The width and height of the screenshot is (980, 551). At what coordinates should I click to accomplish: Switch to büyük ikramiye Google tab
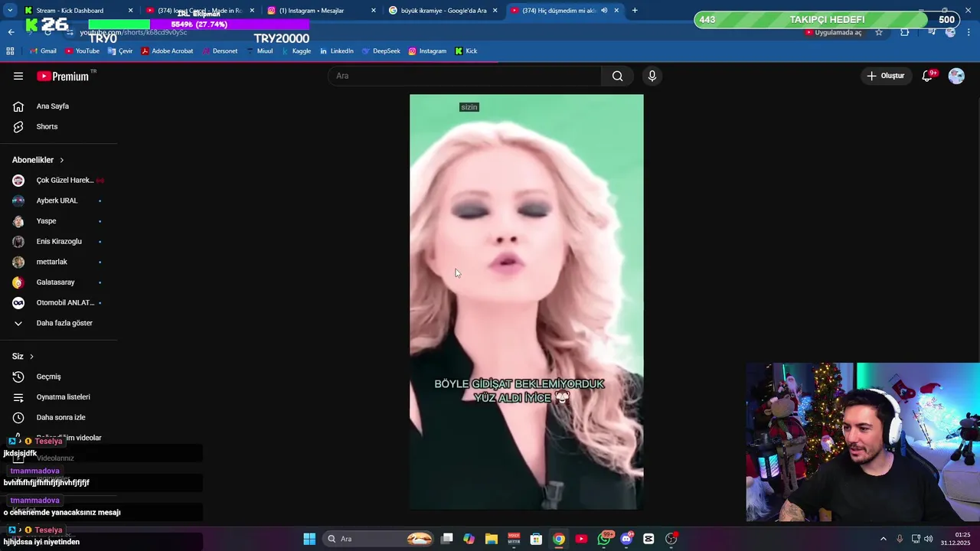click(443, 11)
